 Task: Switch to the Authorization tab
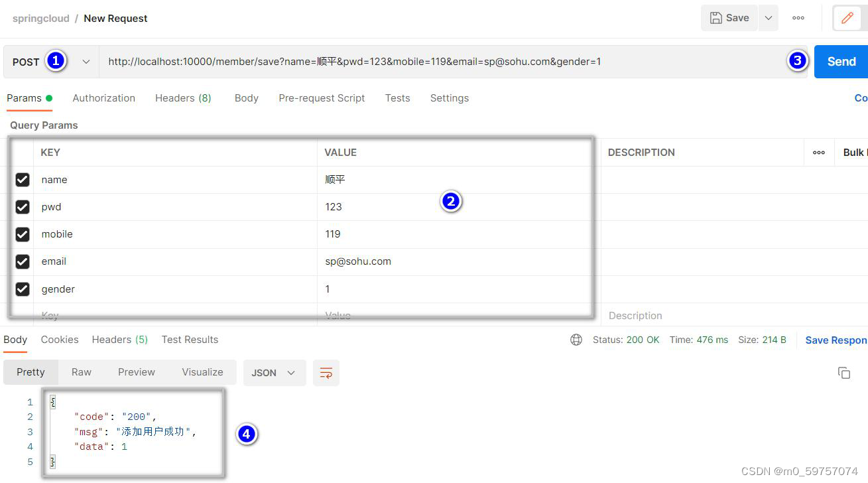pos(103,98)
